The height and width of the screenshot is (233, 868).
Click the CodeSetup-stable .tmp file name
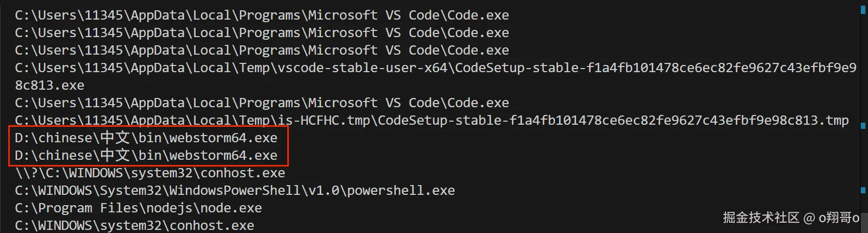point(614,121)
